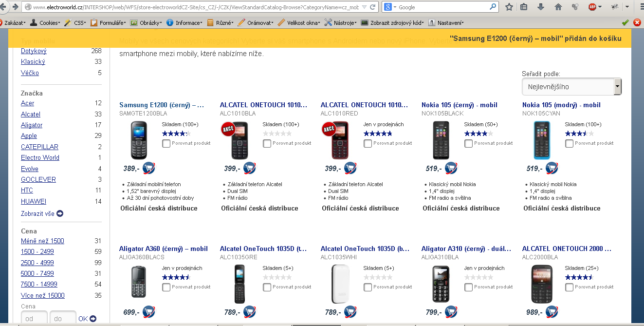Reload the page with refresh icon

tap(373, 7)
